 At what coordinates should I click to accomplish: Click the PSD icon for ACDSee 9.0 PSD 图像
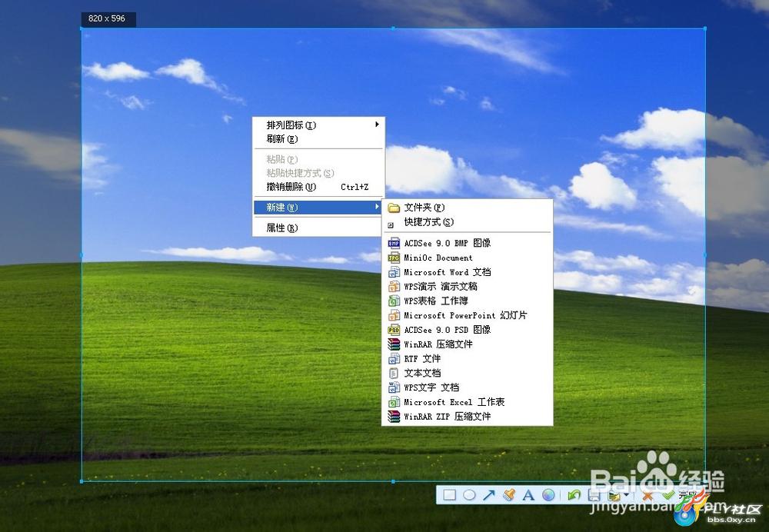[x=394, y=330]
